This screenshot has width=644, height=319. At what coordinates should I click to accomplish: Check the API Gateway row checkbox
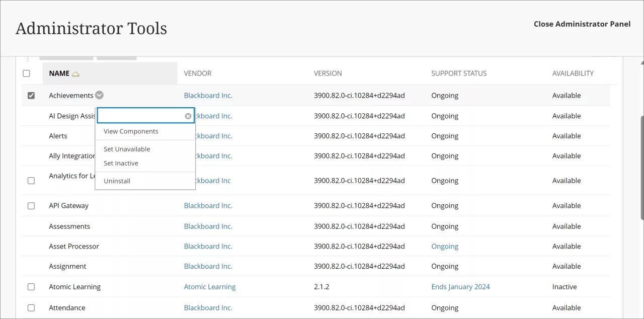[x=31, y=205]
